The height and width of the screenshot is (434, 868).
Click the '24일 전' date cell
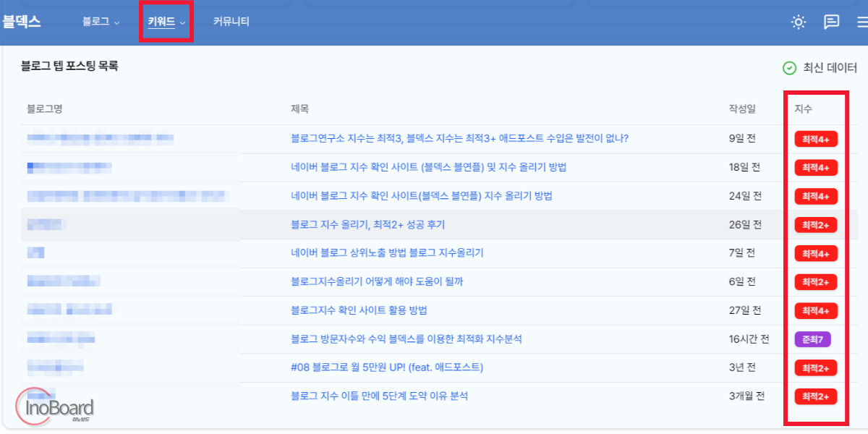coord(745,196)
